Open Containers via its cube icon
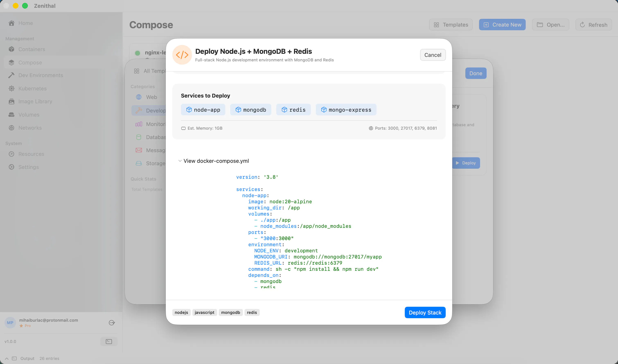Image resolution: width=618 pixels, height=364 pixels. point(11,49)
